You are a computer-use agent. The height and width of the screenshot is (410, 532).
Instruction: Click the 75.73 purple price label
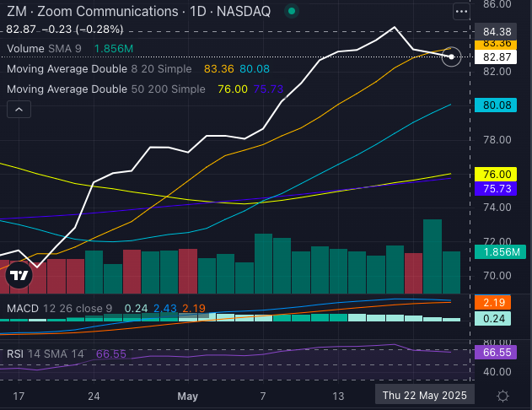[496, 188]
